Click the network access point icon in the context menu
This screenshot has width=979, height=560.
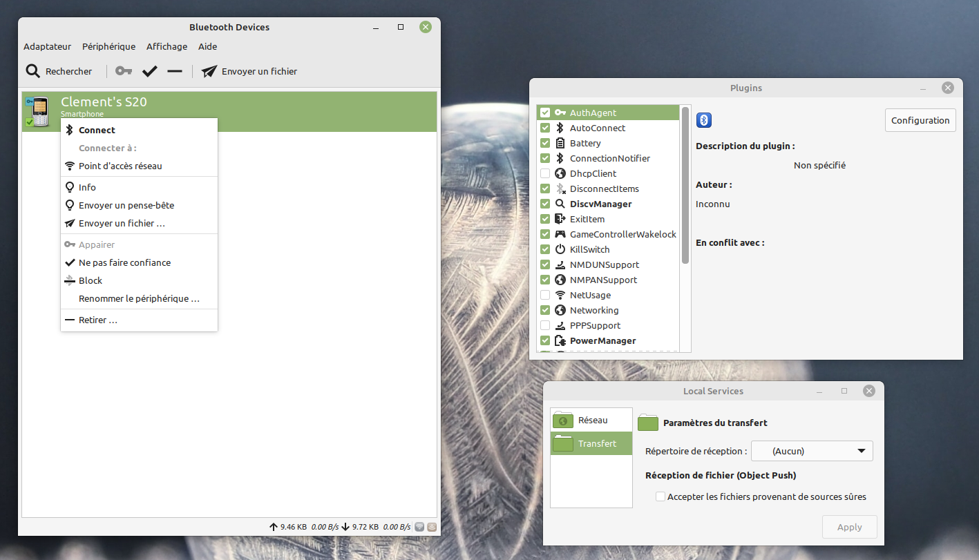pyautogui.click(x=68, y=166)
